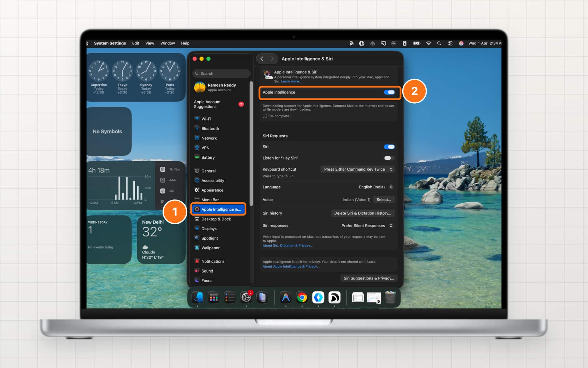Click the forward navigation arrow
The image size is (588, 368).
tap(273, 59)
